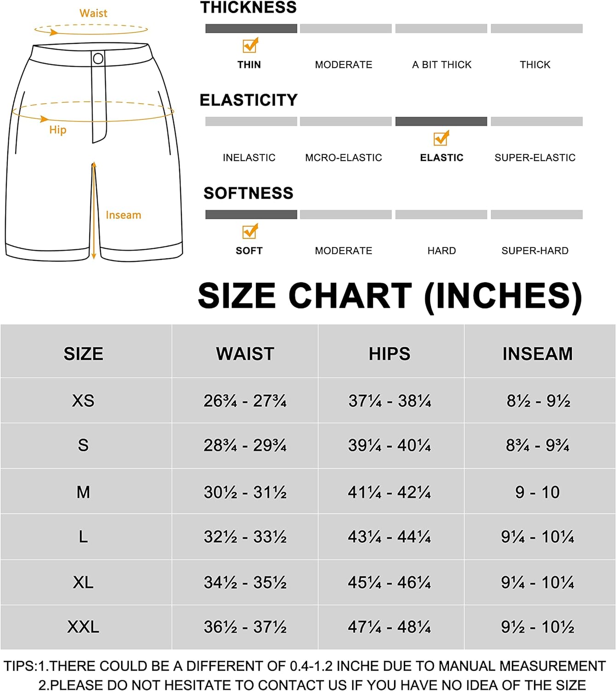
Task: Click the SUPER-HARD softness label
Action: coord(535,251)
